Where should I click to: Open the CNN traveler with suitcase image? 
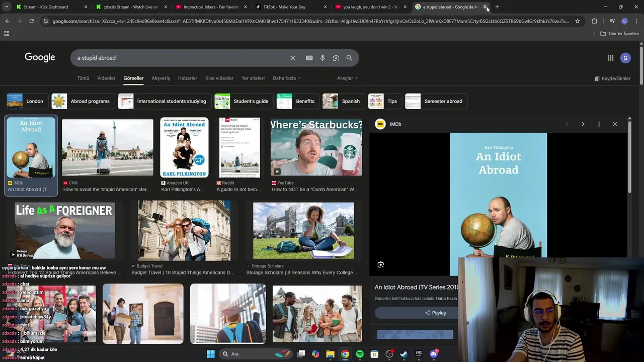(x=107, y=147)
